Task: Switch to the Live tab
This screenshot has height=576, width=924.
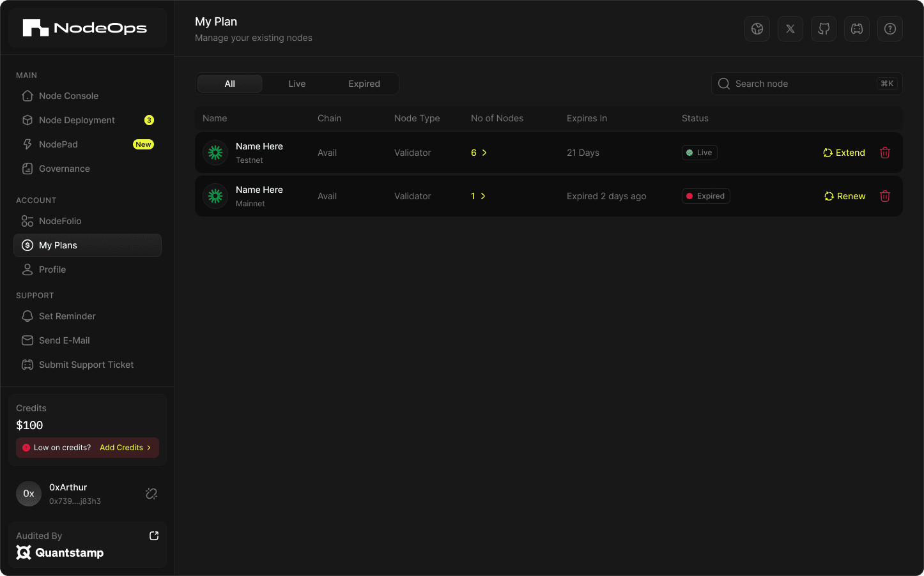Action: (297, 84)
